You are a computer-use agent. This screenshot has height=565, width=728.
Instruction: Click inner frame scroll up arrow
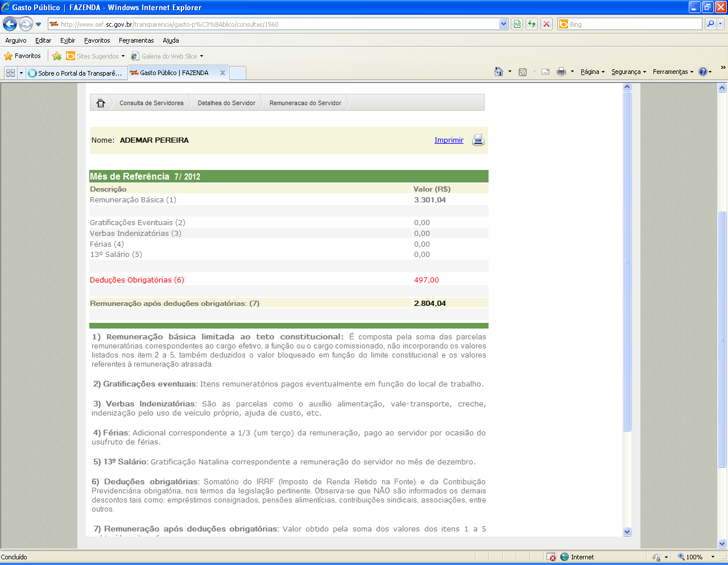[627, 87]
